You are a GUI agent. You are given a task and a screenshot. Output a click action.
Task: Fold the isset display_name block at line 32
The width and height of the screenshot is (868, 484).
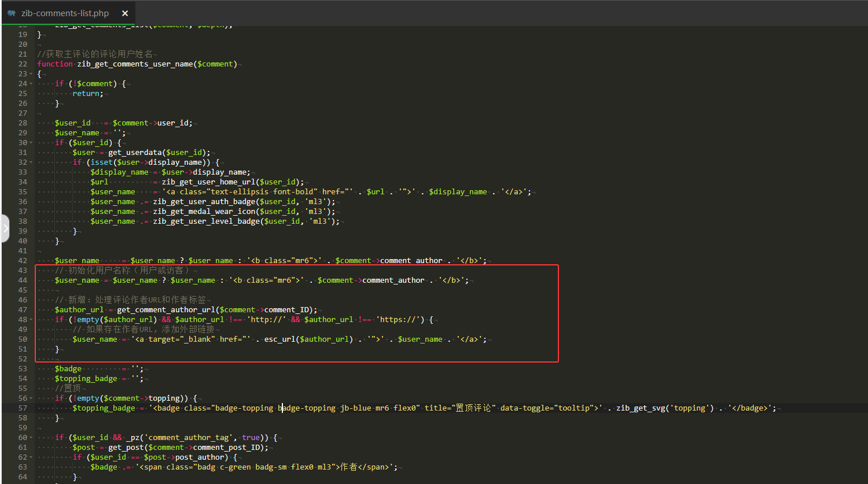click(31, 162)
